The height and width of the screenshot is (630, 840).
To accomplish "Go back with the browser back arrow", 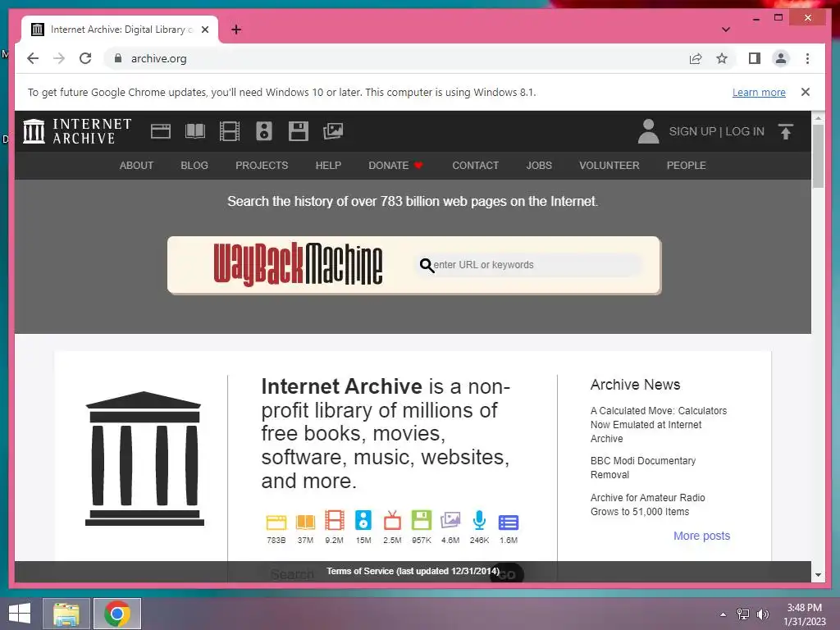I will pos(33,58).
